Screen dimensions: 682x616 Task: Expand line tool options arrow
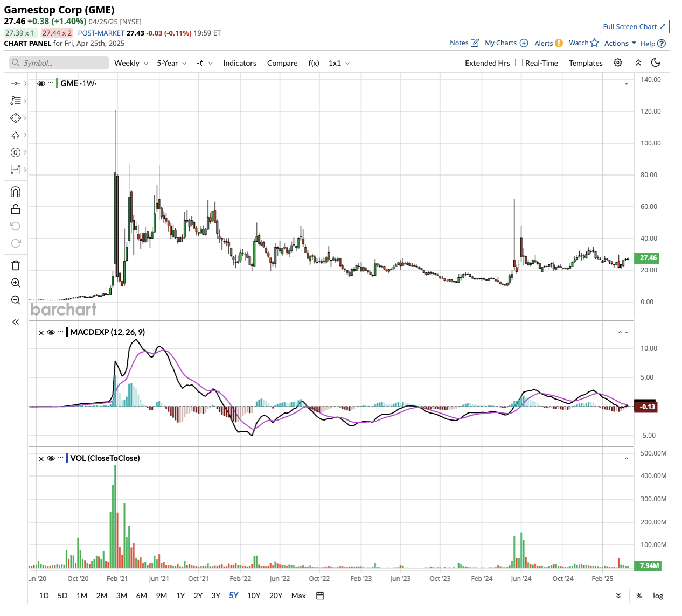[x=25, y=83]
